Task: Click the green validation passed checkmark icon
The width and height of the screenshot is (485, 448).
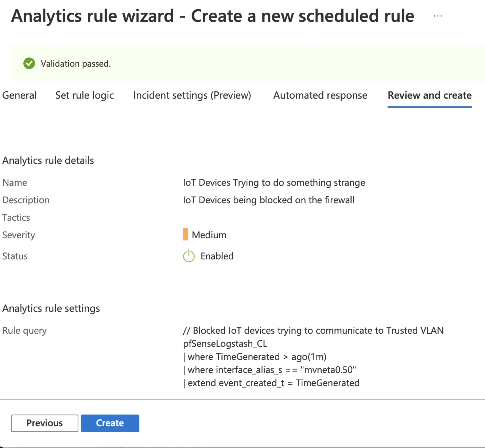Action: pos(29,63)
